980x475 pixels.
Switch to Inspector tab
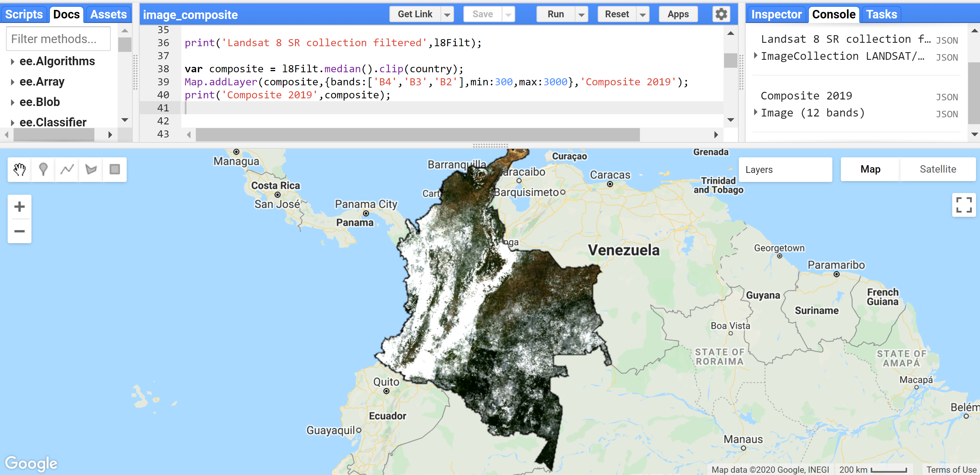click(776, 14)
